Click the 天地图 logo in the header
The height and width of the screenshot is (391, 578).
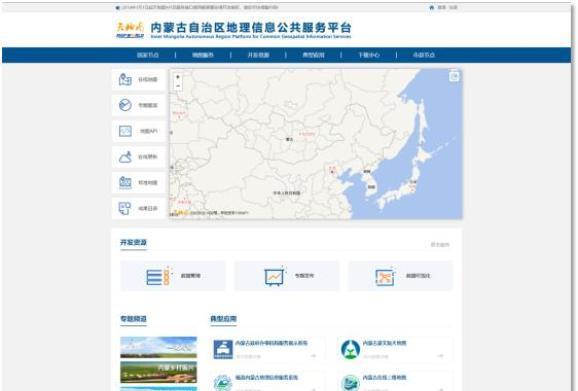point(130,29)
